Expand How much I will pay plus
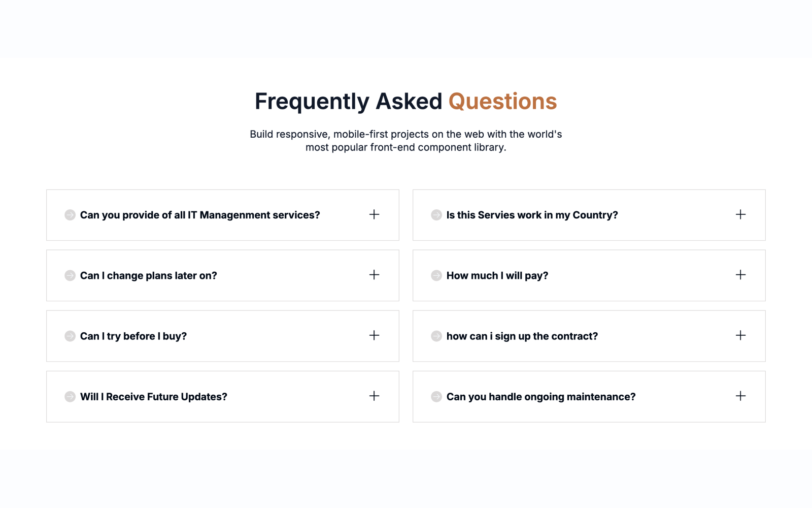This screenshot has width=812, height=508. 740,275
